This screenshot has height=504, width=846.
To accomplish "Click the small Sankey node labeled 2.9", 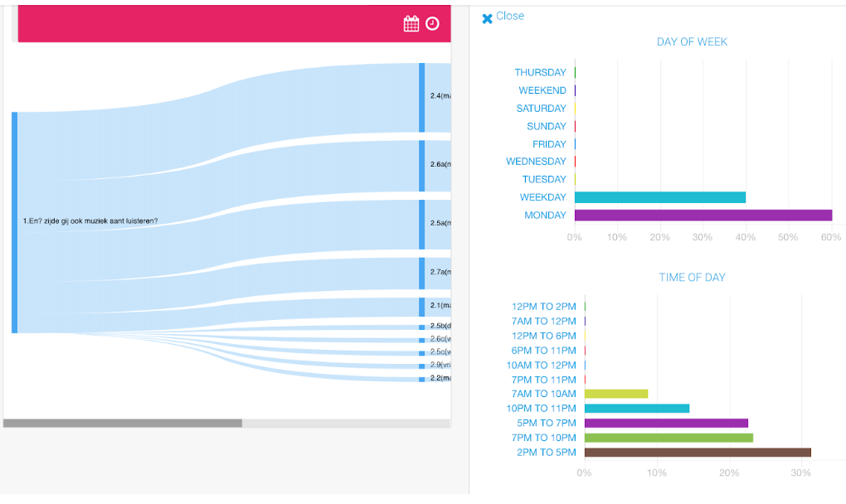I will pyautogui.click(x=421, y=366).
